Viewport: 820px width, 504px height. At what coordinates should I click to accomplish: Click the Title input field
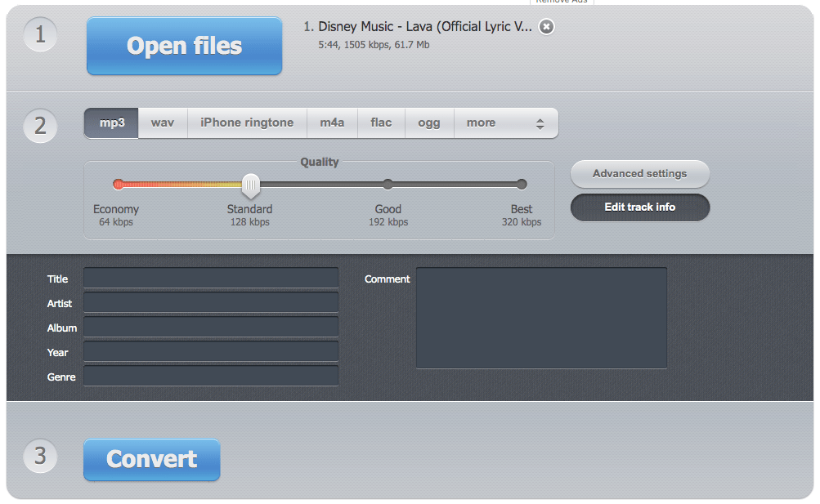(210, 278)
